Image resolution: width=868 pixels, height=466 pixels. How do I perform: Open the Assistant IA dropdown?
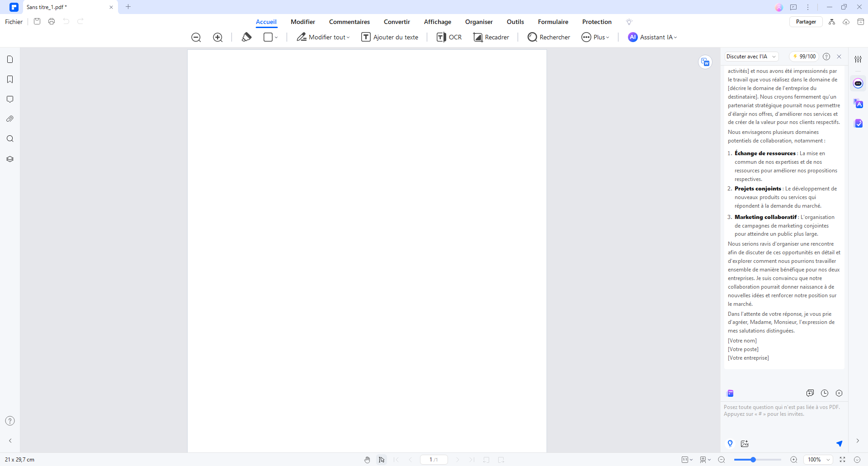click(x=652, y=37)
